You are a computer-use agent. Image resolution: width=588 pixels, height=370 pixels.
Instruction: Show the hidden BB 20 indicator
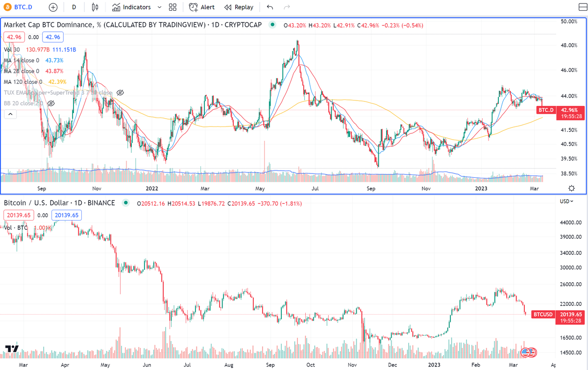pos(50,103)
